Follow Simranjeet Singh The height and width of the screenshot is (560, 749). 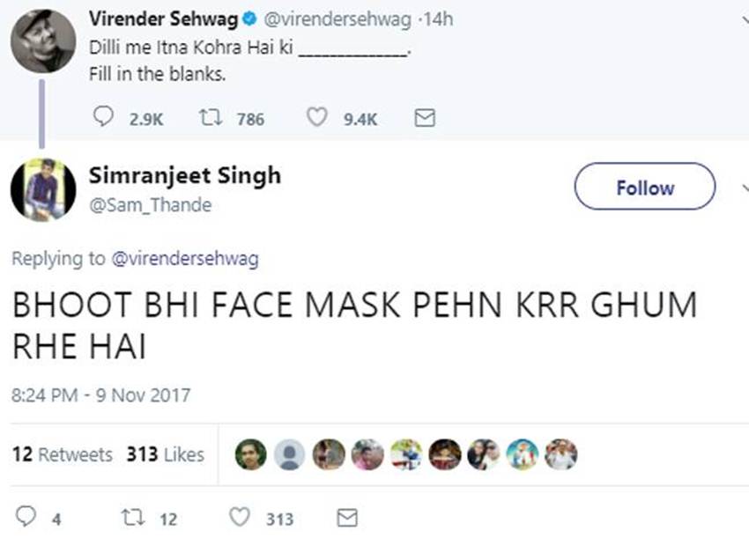click(x=644, y=187)
